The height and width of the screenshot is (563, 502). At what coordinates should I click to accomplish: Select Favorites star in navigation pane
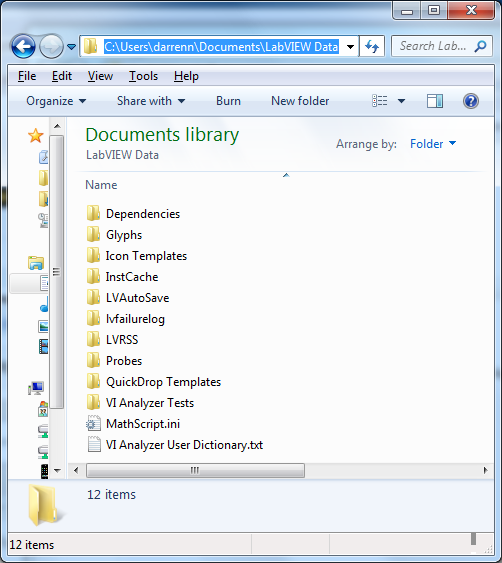click(36, 135)
